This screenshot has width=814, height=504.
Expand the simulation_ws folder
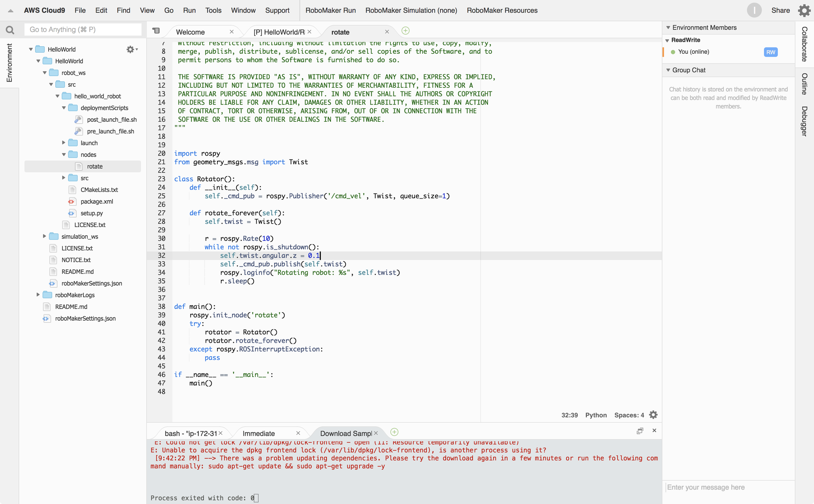pos(44,236)
